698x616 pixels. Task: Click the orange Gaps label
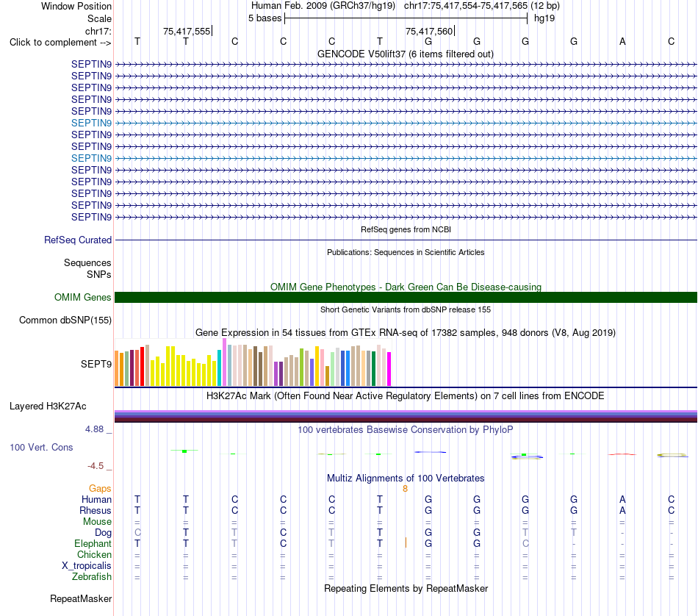pos(100,489)
